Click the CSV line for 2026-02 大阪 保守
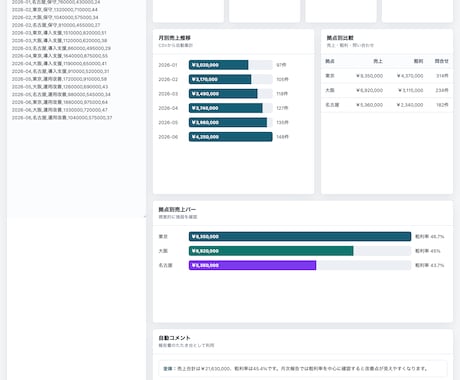The width and height of the screenshot is (460, 380). tap(55, 17)
